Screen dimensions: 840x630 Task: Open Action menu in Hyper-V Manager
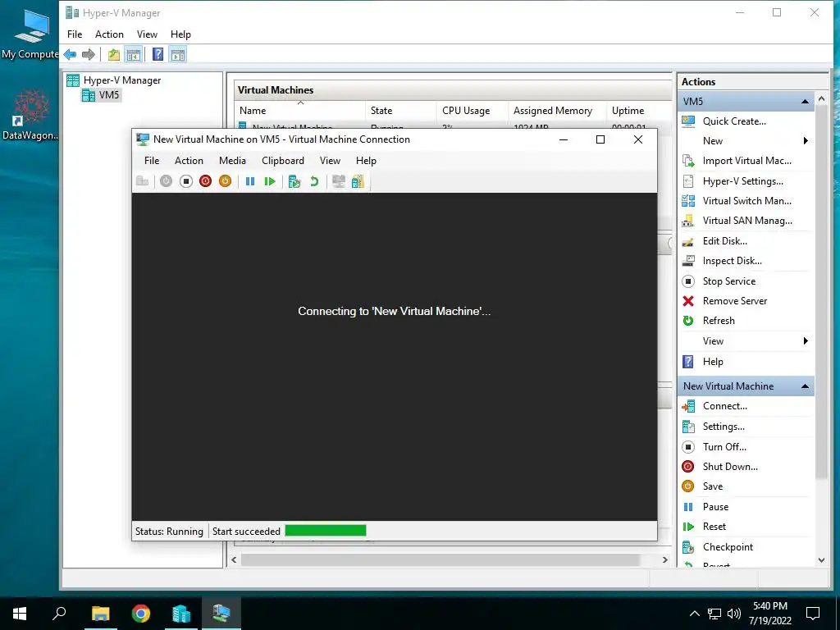pos(109,34)
